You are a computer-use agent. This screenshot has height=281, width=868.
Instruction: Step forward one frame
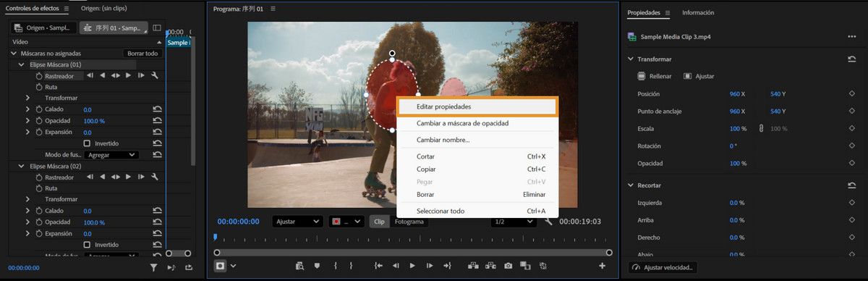(x=430, y=266)
